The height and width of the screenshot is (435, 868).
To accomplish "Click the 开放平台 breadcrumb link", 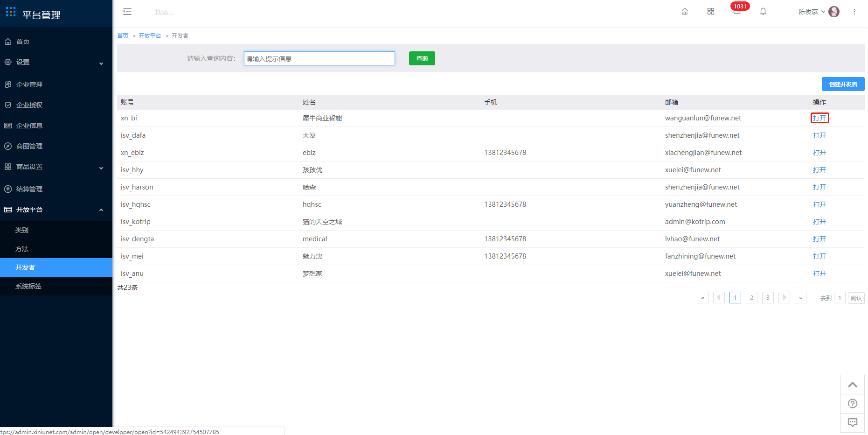I will coord(150,36).
